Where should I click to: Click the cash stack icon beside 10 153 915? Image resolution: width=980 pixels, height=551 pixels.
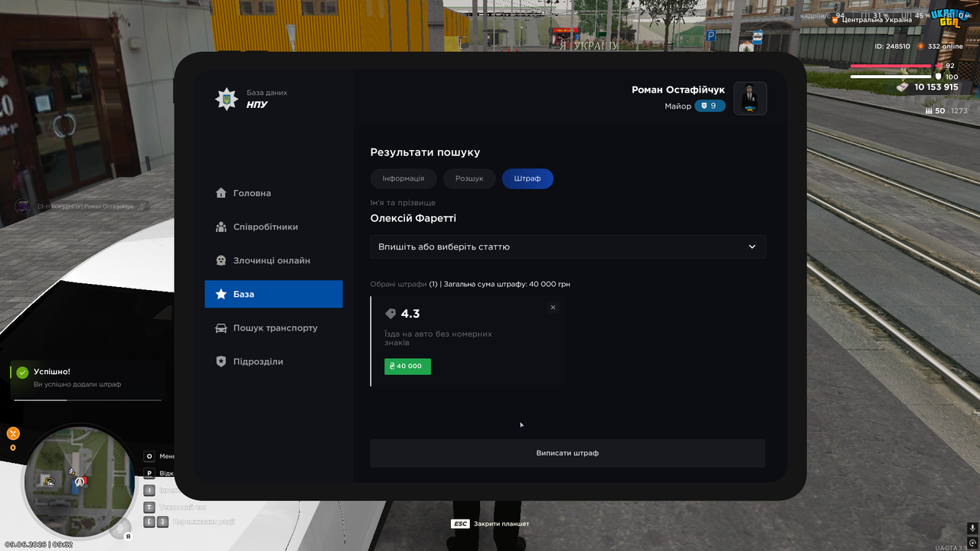click(903, 87)
